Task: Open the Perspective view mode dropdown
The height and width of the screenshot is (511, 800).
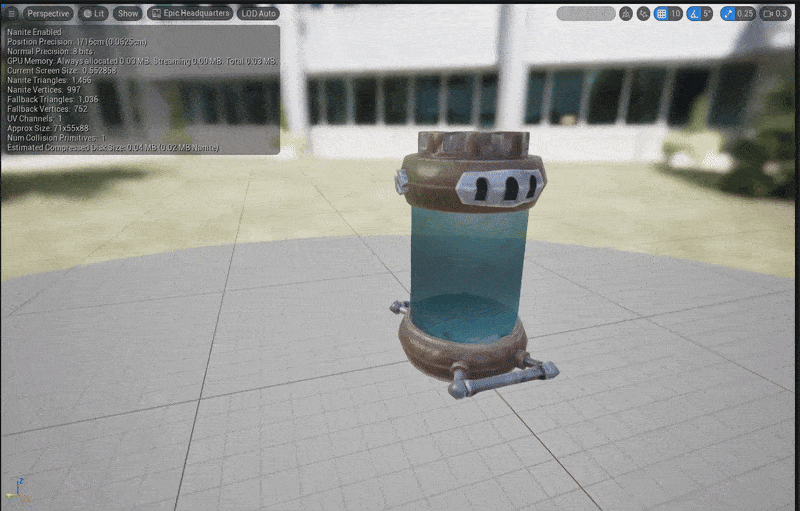Action: (48, 14)
